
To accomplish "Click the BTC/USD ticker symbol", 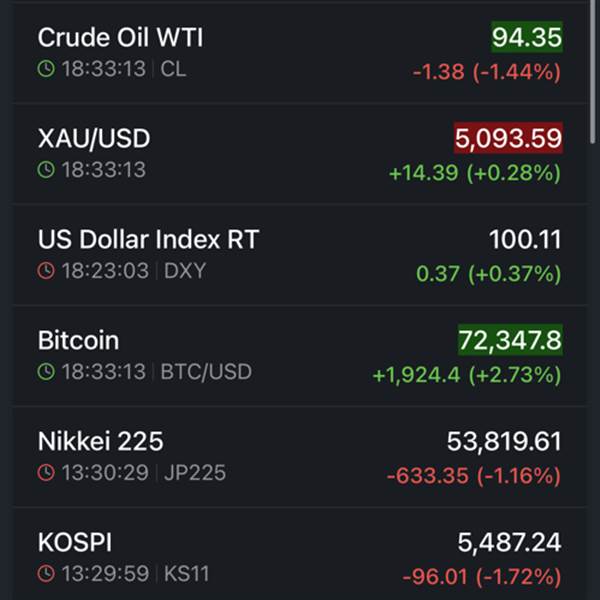I will pyautogui.click(x=206, y=372).
